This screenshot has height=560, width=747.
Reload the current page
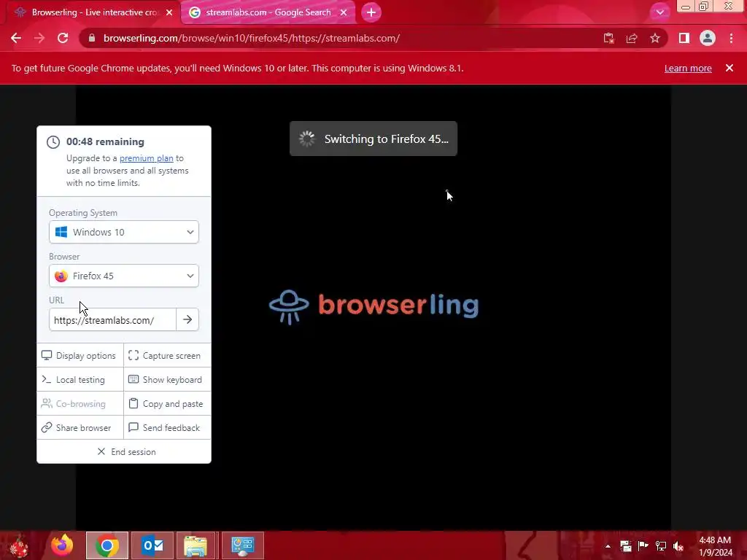point(63,38)
